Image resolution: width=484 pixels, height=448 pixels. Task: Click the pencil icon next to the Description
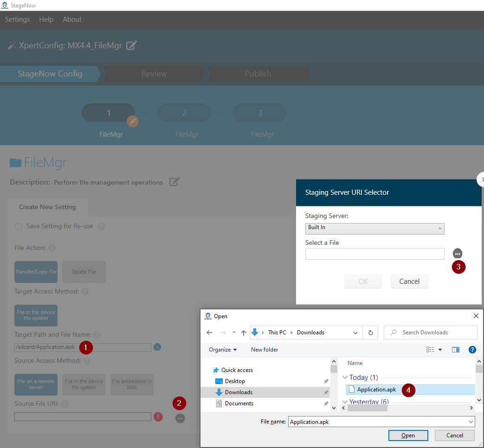(x=174, y=182)
